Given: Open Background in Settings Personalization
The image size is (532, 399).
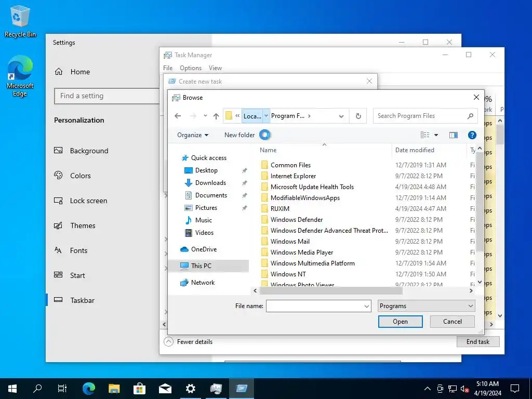Looking at the screenshot, I should 89,151.
